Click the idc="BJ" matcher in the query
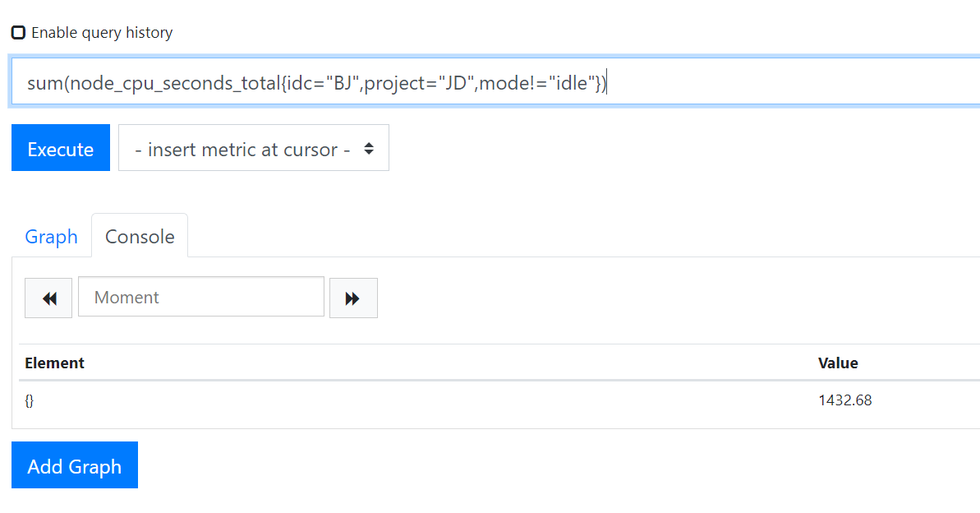This screenshot has width=980, height=513. coord(323,82)
